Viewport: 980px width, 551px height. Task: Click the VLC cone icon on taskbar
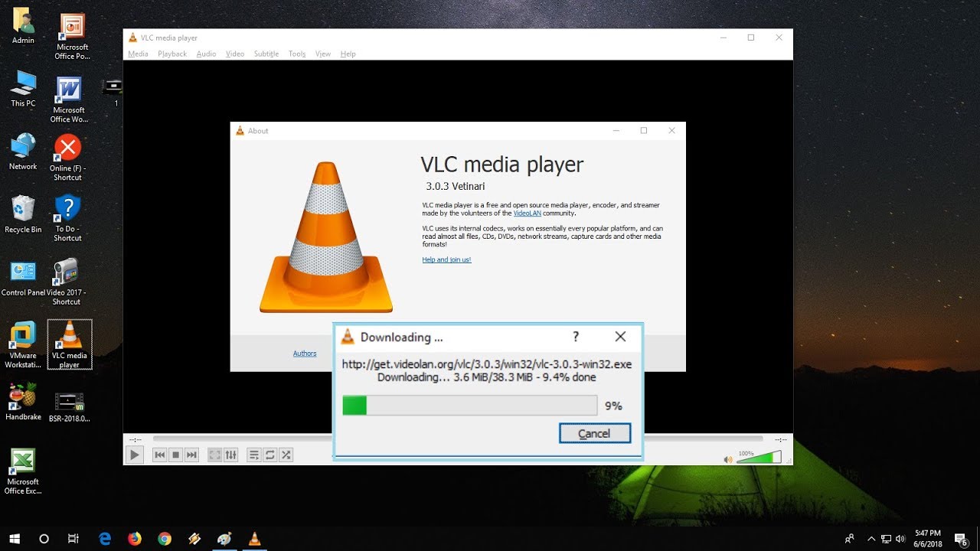coord(254,539)
